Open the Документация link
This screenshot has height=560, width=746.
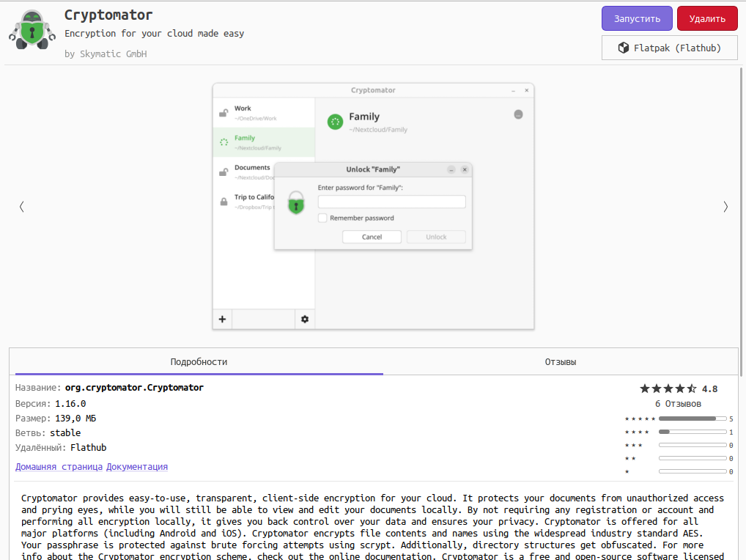(x=137, y=467)
